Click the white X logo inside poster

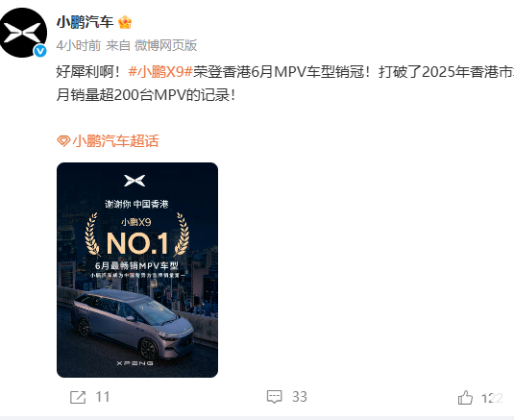135,181
